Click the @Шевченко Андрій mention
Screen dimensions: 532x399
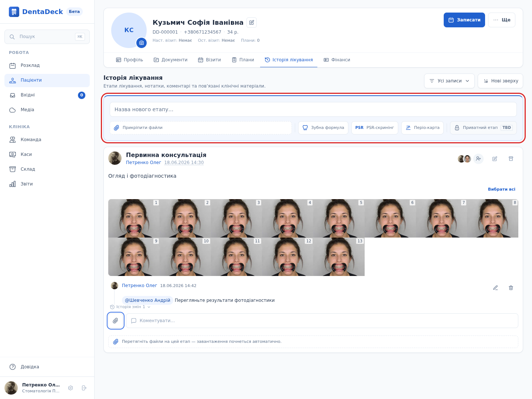point(147,300)
